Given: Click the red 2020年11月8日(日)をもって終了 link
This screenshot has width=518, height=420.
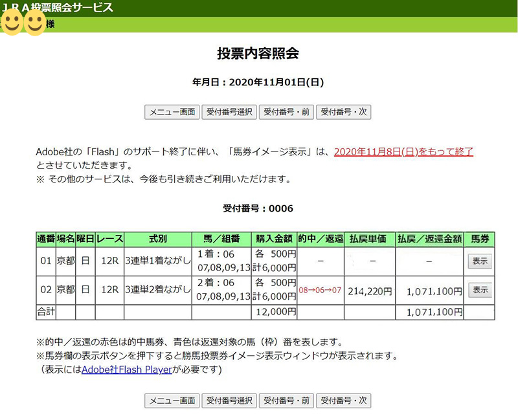Looking at the screenshot, I should 403,152.
